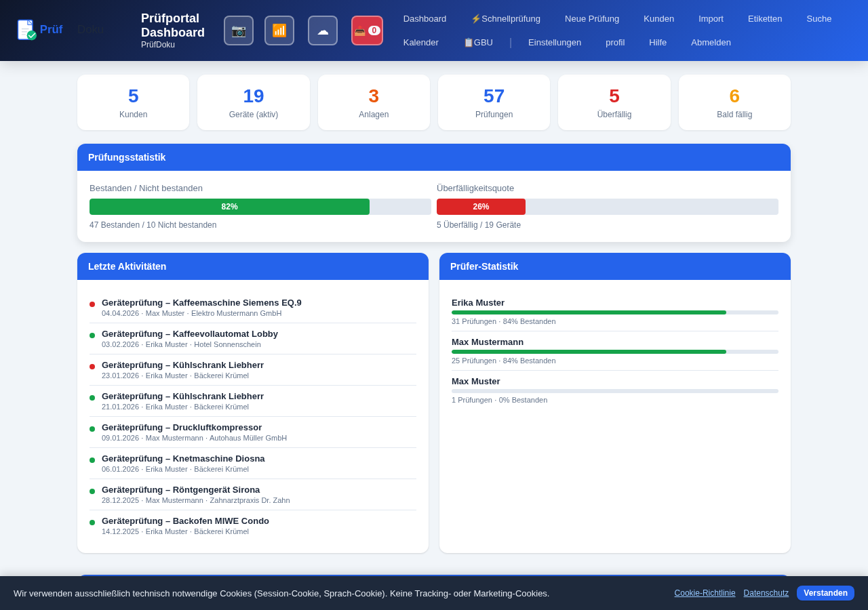The width and height of the screenshot is (868, 610).
Task: Open Neue Prüfung in the navigation
Action: tap(592, 18)
